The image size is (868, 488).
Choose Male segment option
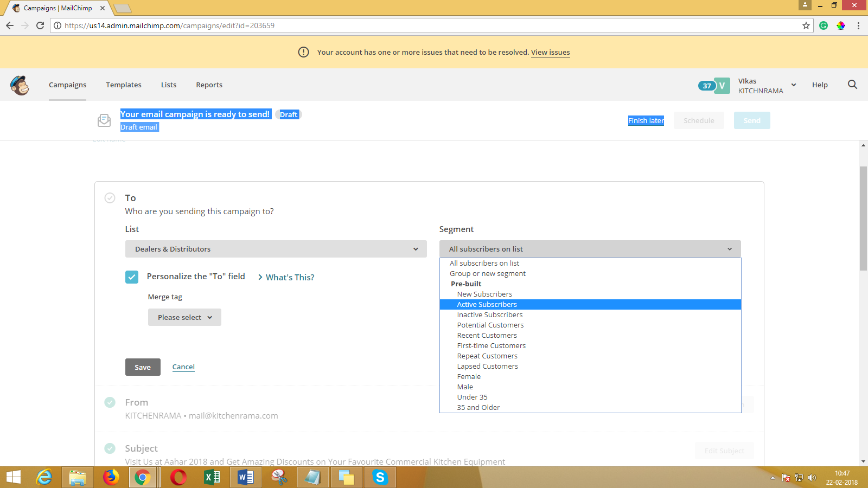pos(590,387)
